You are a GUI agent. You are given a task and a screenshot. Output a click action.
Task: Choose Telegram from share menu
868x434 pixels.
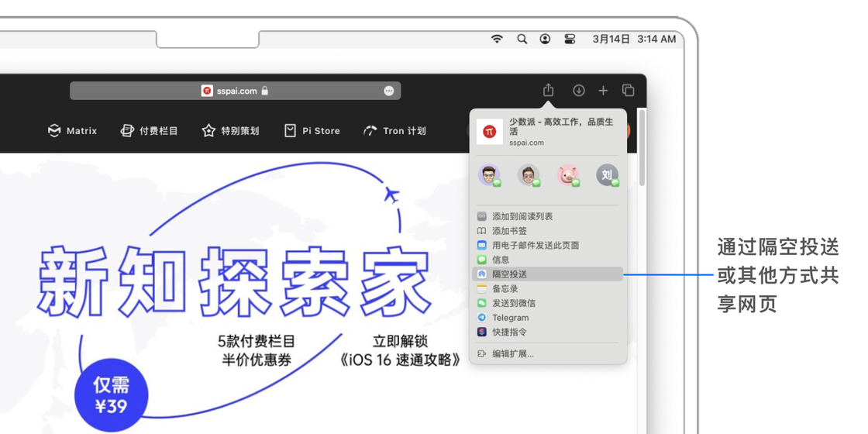[510, 318]
